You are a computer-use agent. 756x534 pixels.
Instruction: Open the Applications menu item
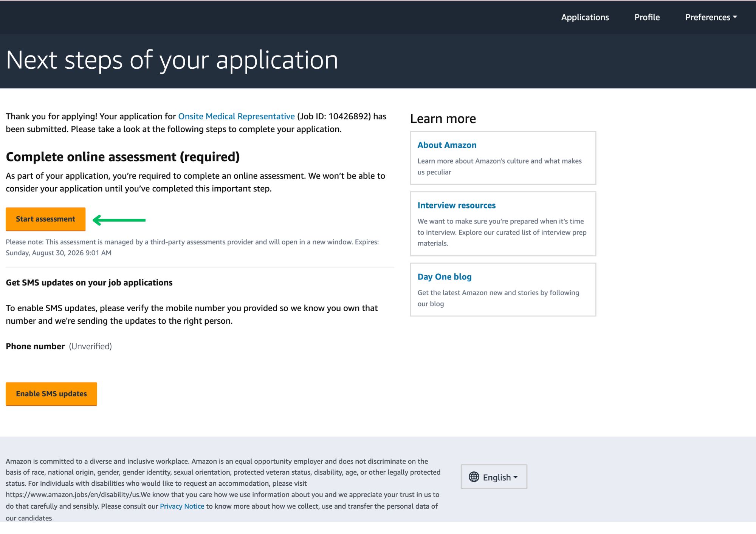click(x=585, y=17)
